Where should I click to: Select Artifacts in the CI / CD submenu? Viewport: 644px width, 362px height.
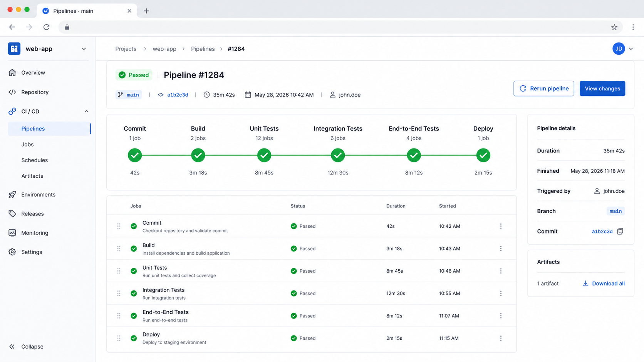32,176
